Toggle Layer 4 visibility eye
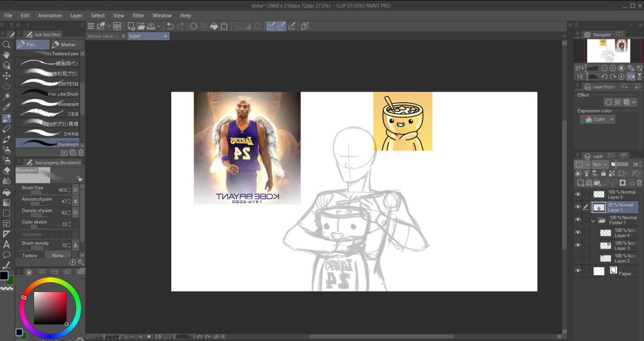The width and height of the screenshot is (644, 341). 578,233
